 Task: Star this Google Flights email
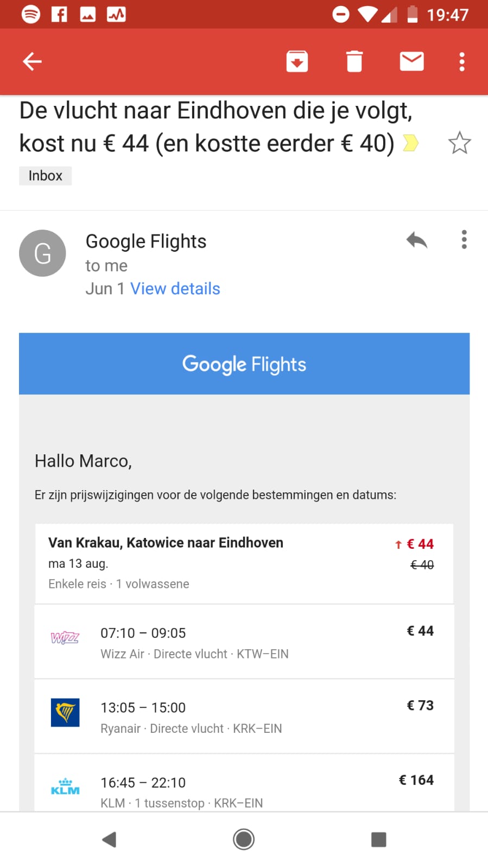click(459, 143)
